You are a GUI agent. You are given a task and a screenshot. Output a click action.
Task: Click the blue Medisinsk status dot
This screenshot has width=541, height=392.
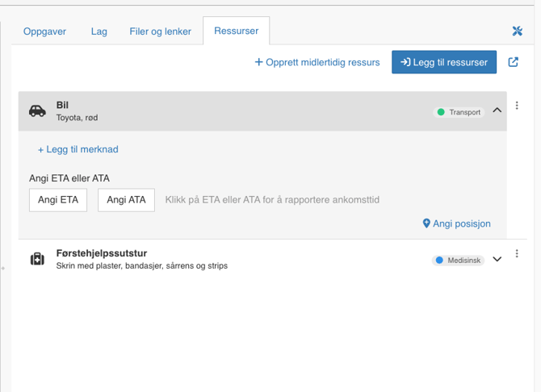pyautogui.click(x=439, y=261)
